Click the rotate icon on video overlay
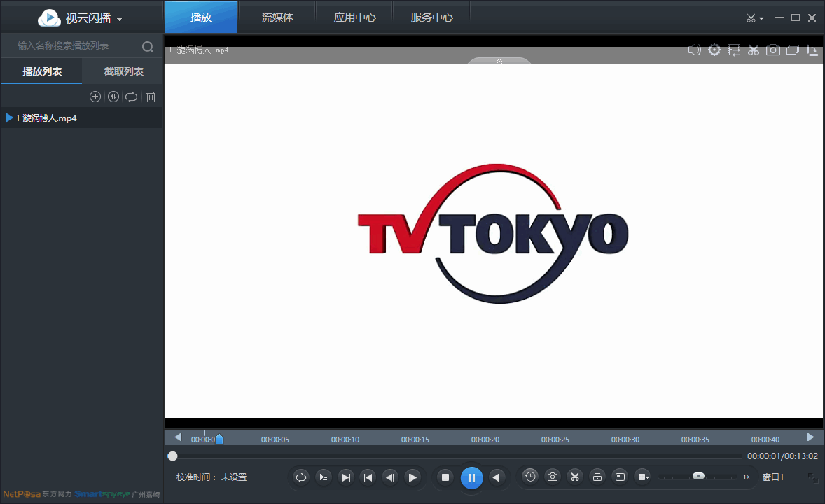825x504 pixels. (x=812, y=50)
